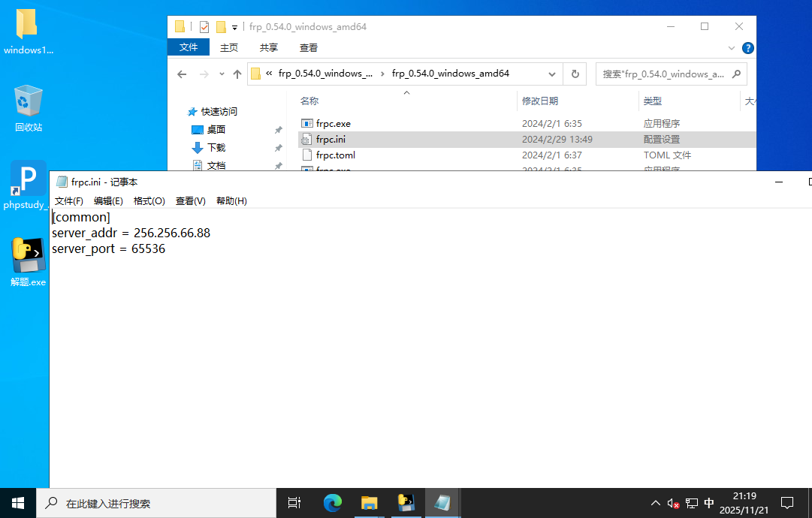The image size is (812, 518).
Task: Open Task View from the taskbar
Action: click(294, 503)
